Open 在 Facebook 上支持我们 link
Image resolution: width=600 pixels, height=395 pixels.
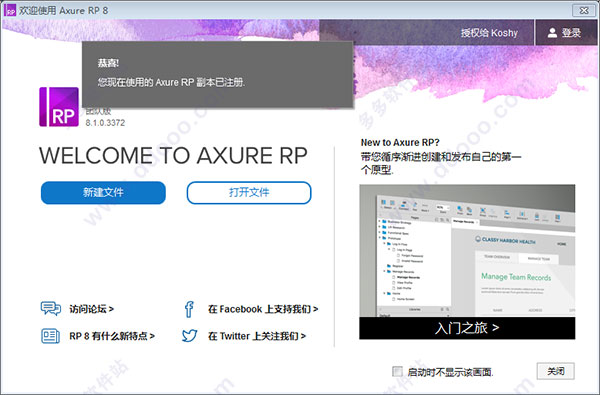point(263,309)
